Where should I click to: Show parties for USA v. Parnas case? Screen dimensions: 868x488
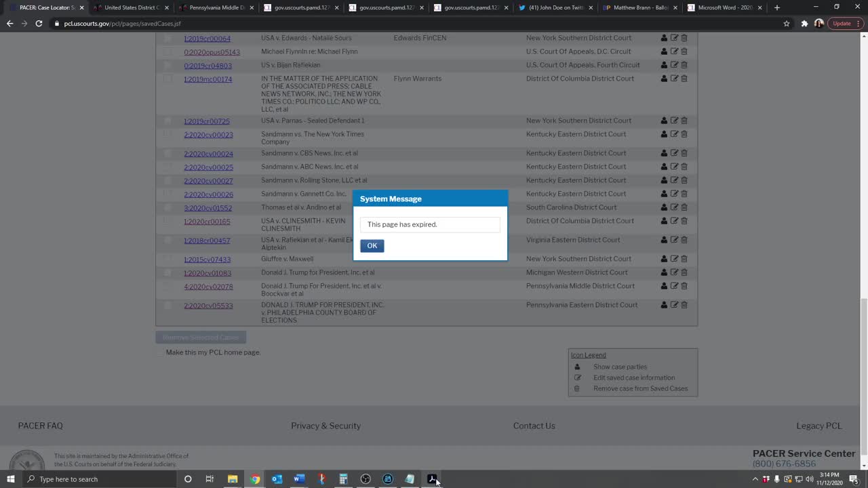click(x=664, y=121)
